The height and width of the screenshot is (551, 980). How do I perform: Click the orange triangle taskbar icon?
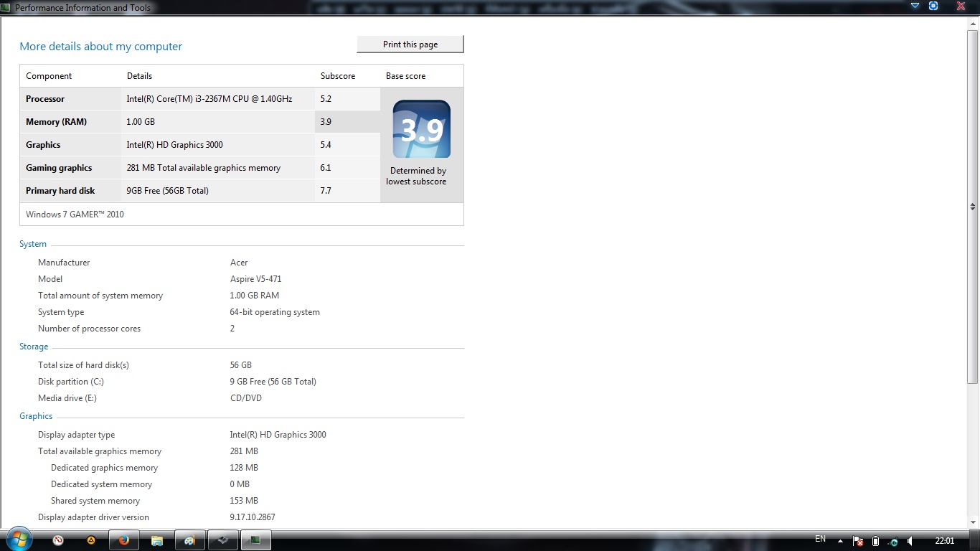tap(91, 540)
